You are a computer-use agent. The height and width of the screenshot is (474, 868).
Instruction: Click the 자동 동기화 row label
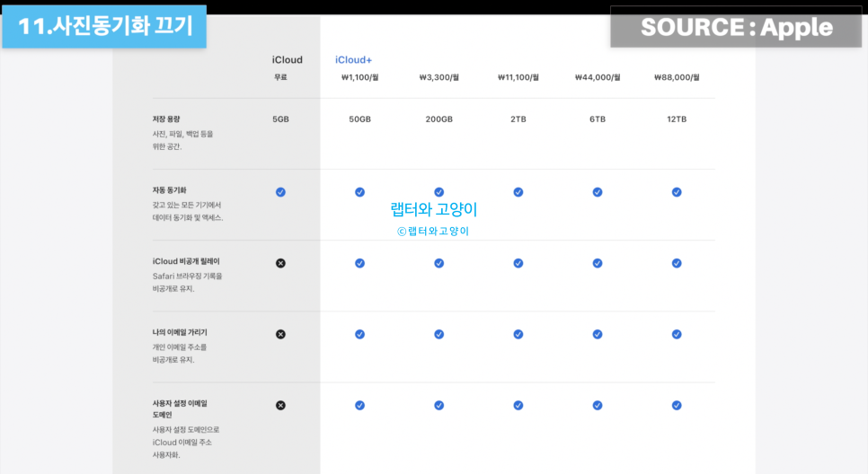coord(170,190)
